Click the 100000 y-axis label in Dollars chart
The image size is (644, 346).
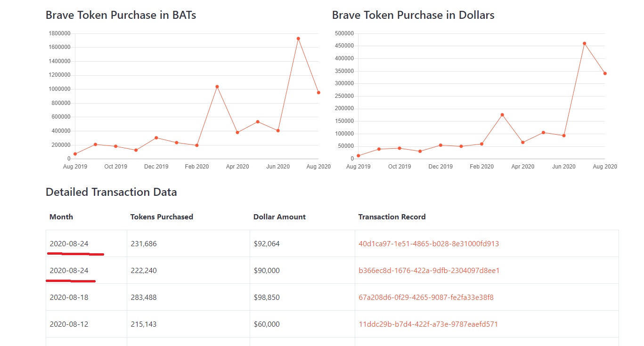344,134
